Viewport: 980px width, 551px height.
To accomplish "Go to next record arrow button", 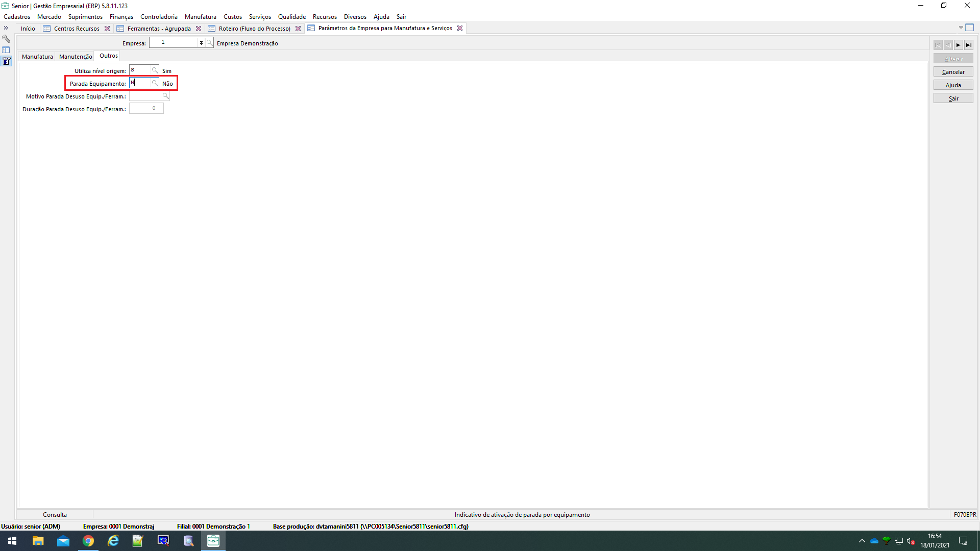I will coord(958,45).
